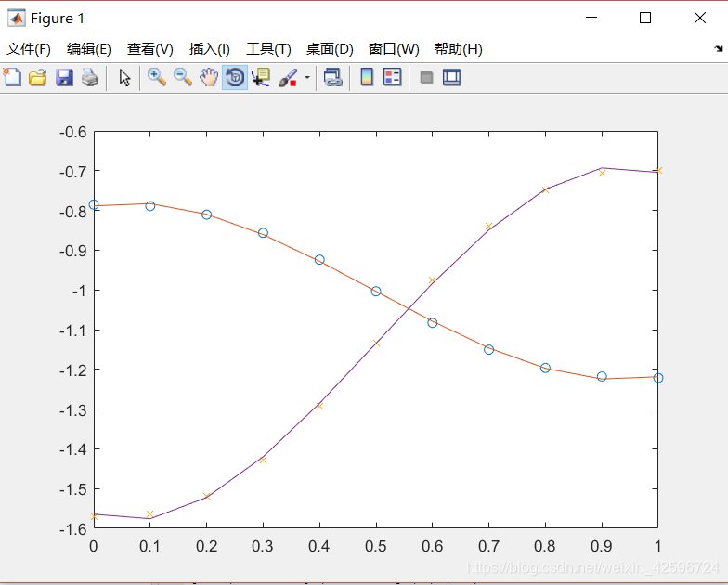Click the MATLAB logo in the title bar
The height and width of the screenshot is (585, 728).
pos(17,19)
